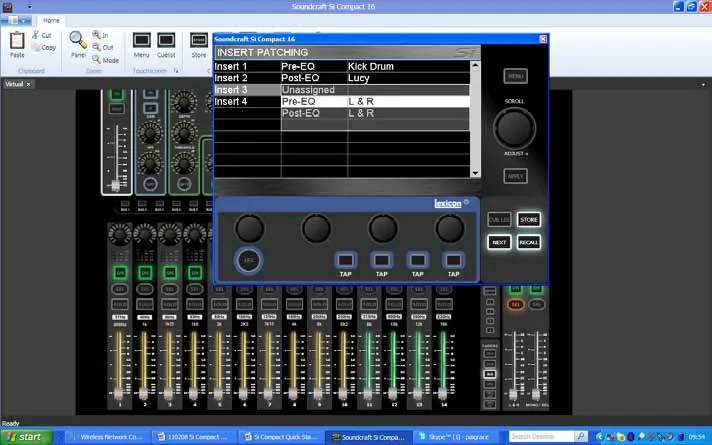712x445 pixels.
Task: Click the Paste icon in Clipboard group
Action: pyautogui.click(x=17, y=41)
